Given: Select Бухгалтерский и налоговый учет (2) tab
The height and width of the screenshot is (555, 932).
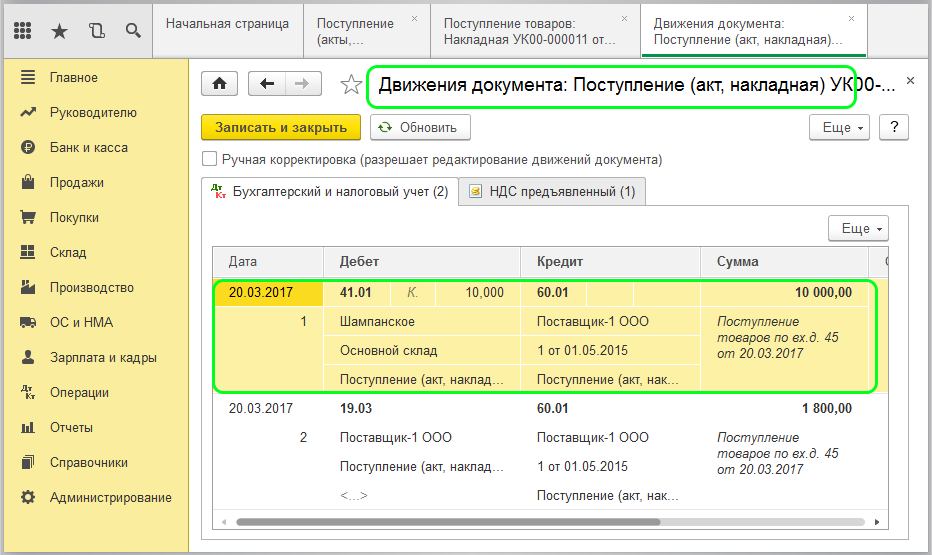Looking at the screenshot, I should (x=330, y=191).
